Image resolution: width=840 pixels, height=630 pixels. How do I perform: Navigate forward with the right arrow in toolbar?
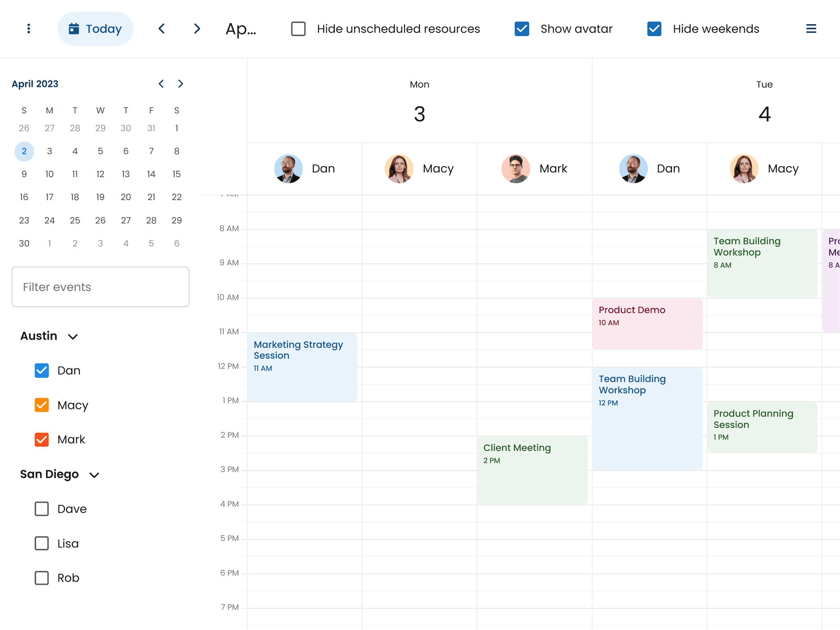[x=197, y=29]
